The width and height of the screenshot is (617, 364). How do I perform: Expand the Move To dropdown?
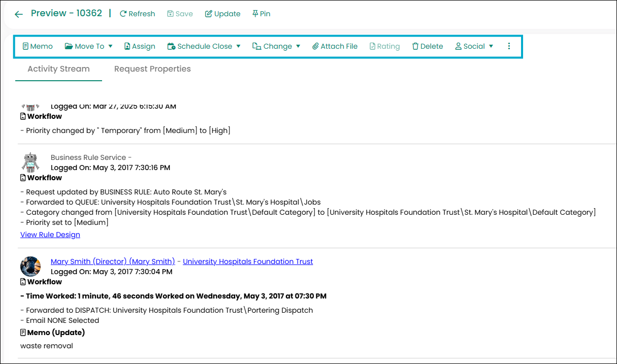[88, 46]
